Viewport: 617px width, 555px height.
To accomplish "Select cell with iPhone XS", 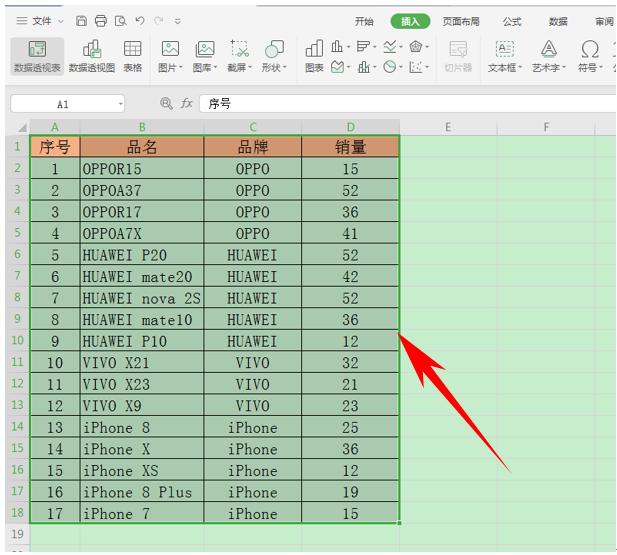I will click(x=142, y=470).
